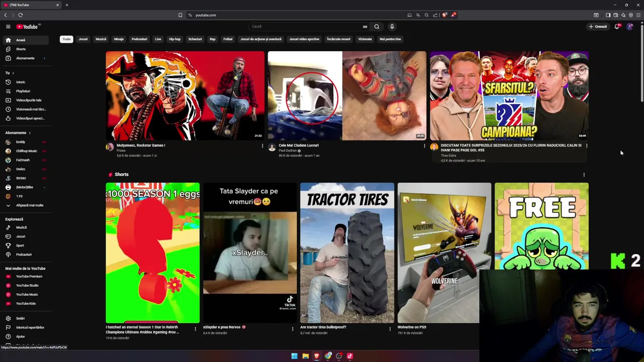This screenshot has height=362, width=644.
Task: Select the Jocuri filter chip
Action: (x=83, y=39)
